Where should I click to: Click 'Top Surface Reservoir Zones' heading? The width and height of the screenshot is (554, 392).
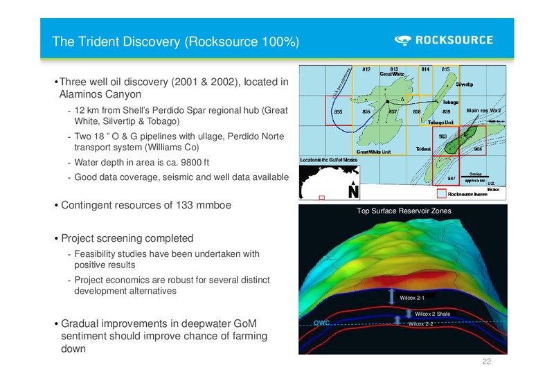(x=404, y=211)
